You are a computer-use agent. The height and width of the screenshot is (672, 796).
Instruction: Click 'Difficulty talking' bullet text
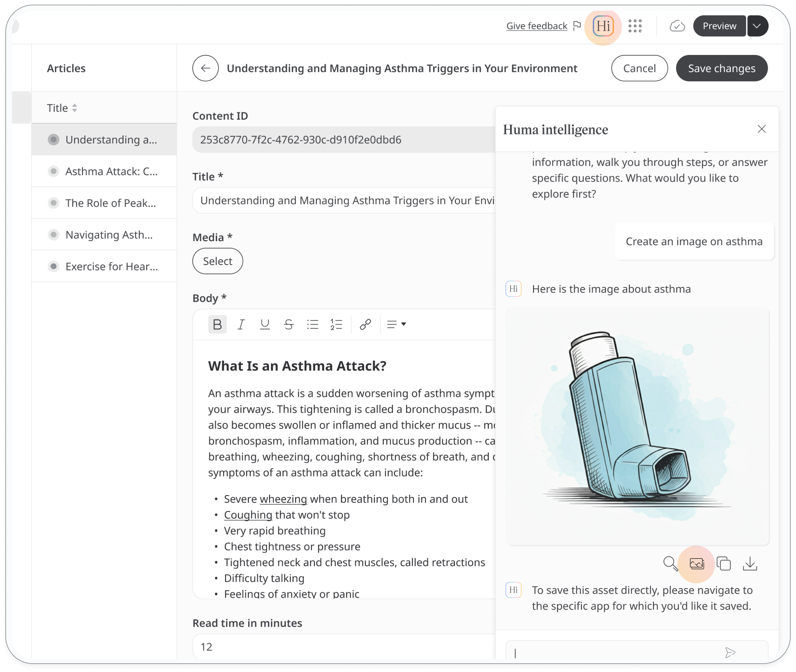[x=264, y=578]
